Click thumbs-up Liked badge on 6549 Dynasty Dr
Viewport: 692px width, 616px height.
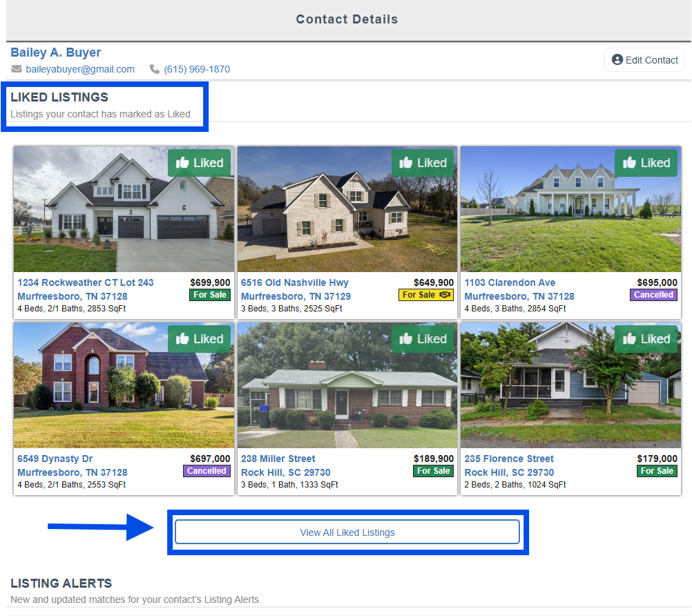(200, 339)
